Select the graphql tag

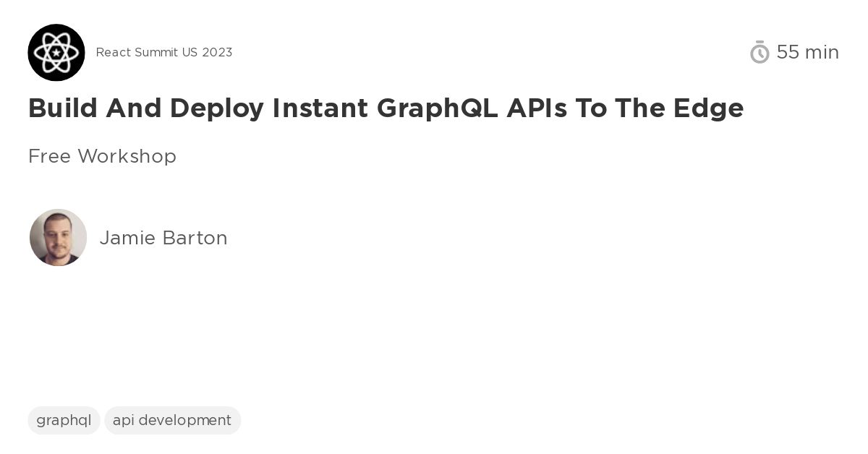[x=64, y=420]
